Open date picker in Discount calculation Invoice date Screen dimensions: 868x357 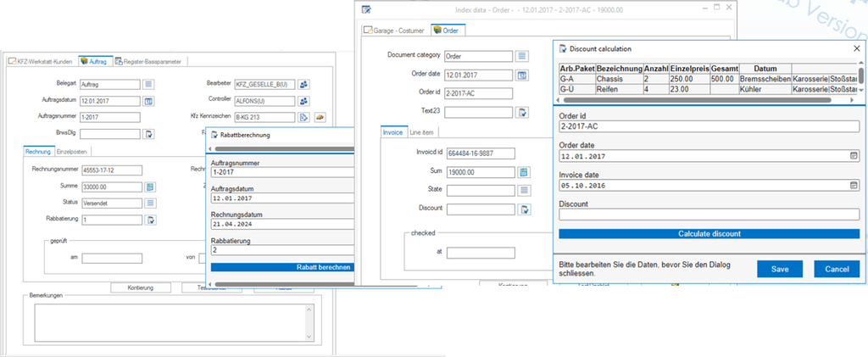tap(853, 186)
